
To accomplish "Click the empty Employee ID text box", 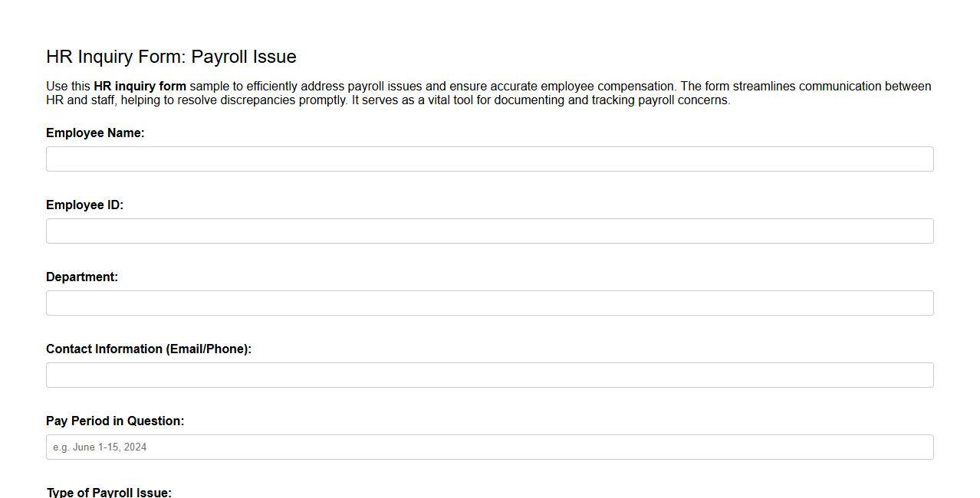I will click(x=489, y=231).
